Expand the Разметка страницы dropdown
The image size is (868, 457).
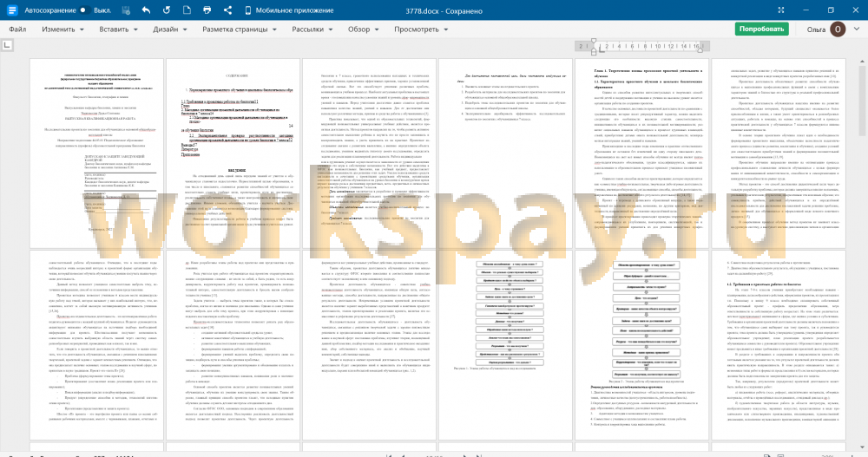click(x=240, y=29)
